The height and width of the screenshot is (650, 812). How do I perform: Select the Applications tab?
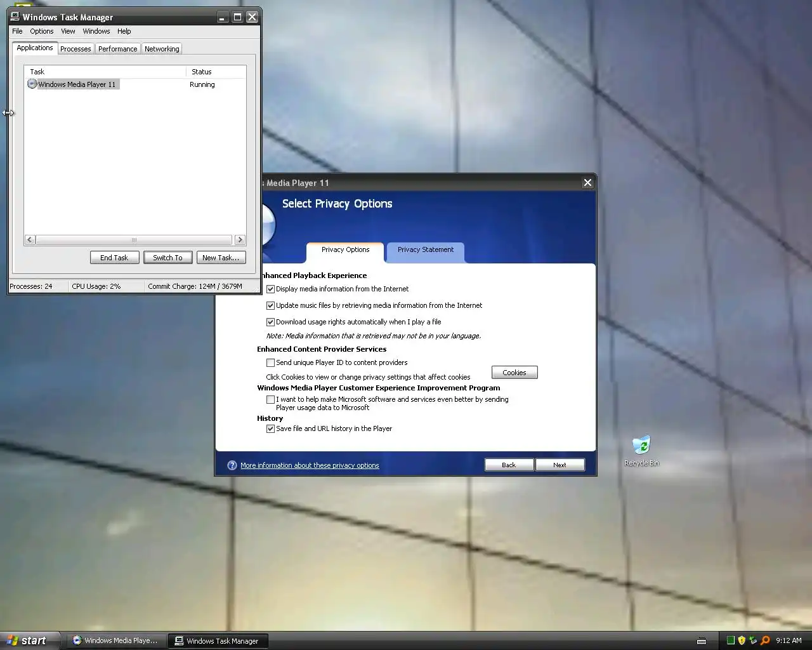35,48
